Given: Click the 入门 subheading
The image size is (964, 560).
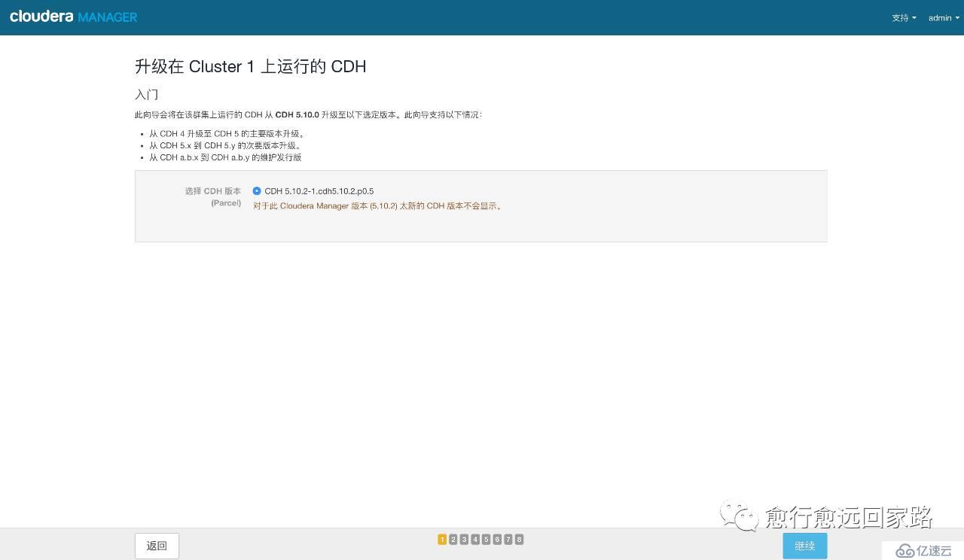Looking at the screenshot, I should pyautogui.click(x=146, y=95).
